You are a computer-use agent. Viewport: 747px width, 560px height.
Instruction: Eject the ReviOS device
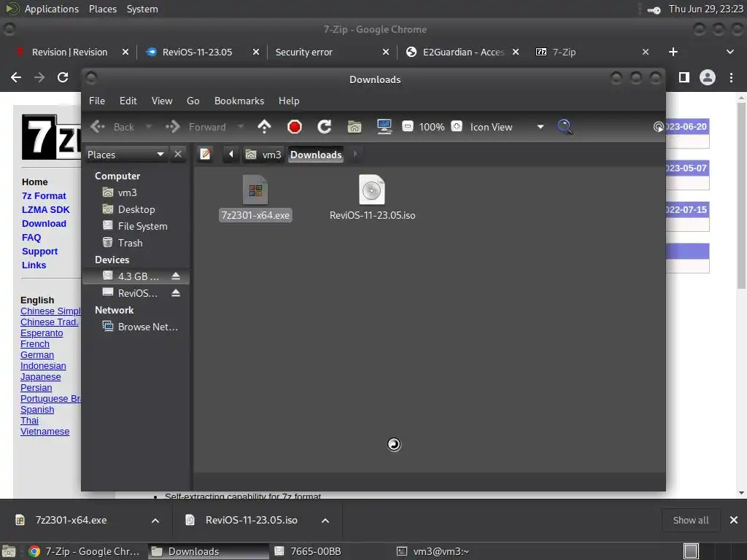coord(176,293)
